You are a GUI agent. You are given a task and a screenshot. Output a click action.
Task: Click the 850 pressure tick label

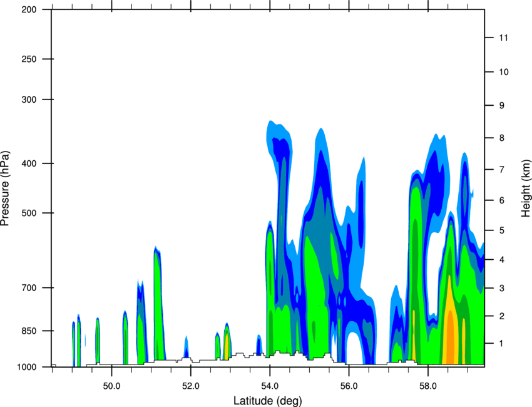click(x=29, y=331)
